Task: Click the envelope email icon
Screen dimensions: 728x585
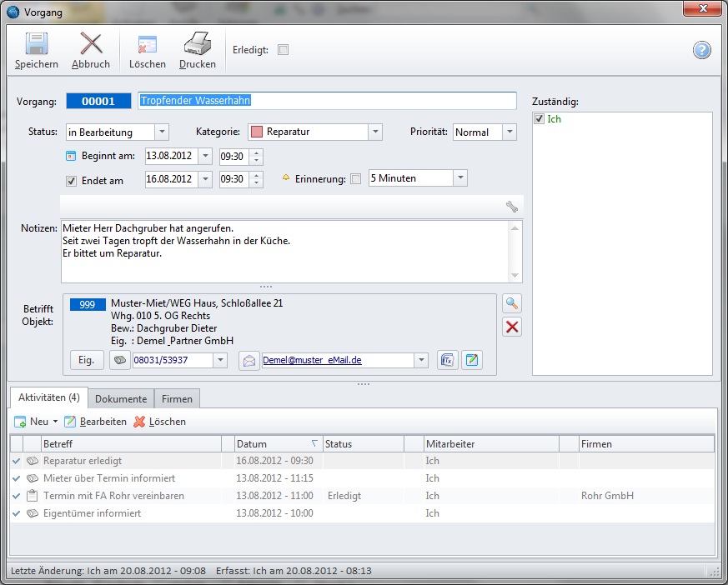Action: (x=249, y=361)
